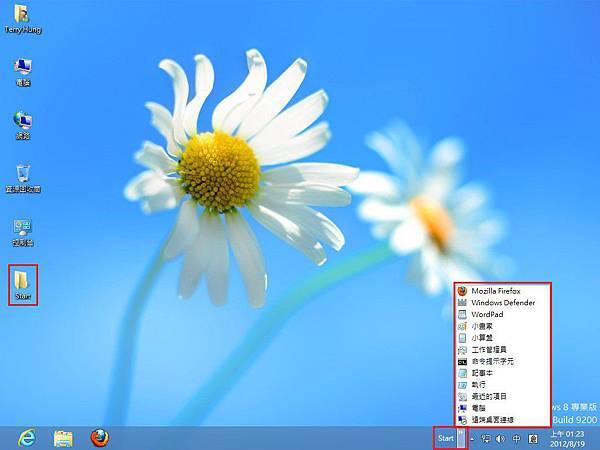Choose 執行 (Run) in the popup menu
The width and height of the screenshot is (600, 450).
(x=503, y=385)
